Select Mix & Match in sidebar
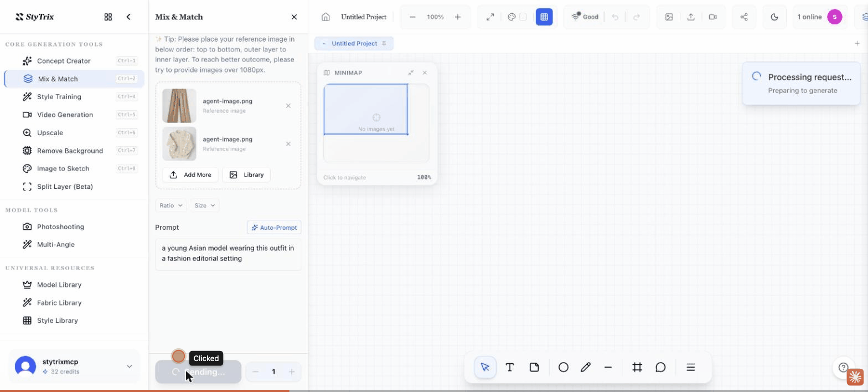 click(x=74, y=79)
